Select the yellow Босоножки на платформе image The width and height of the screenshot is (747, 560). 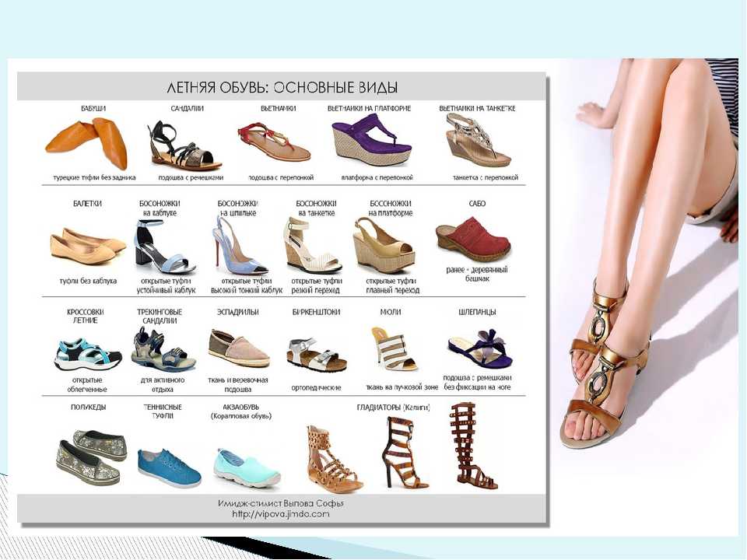click(x=385, y=245)
